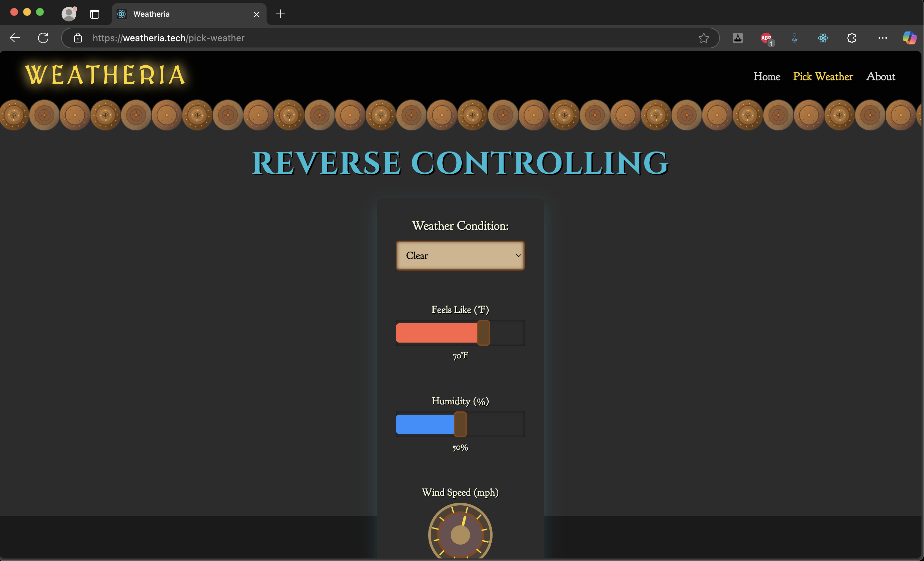Click the Humidity slider handle
The height and width of the screenshot is (561, 924).
tap(460, 424)
